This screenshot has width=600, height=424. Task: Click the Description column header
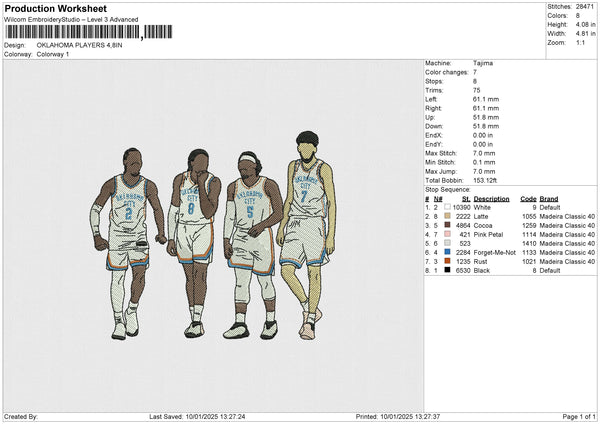[x=491, y=199]
